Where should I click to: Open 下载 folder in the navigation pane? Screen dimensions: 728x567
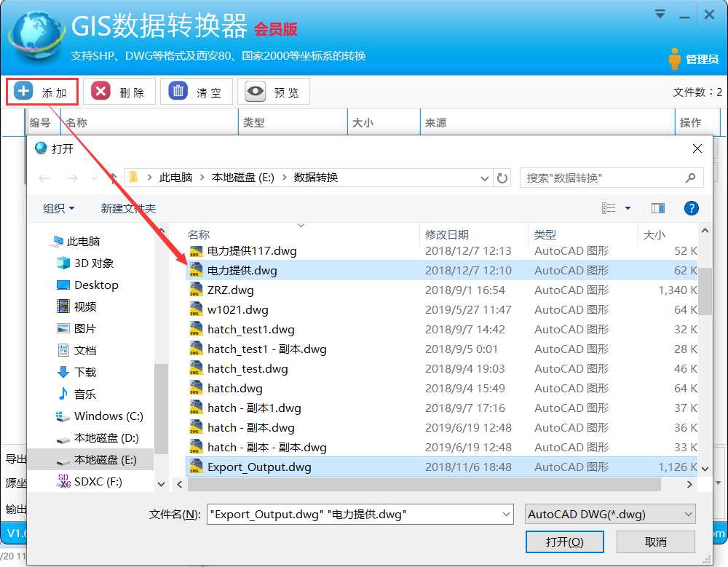pos(76,372)
